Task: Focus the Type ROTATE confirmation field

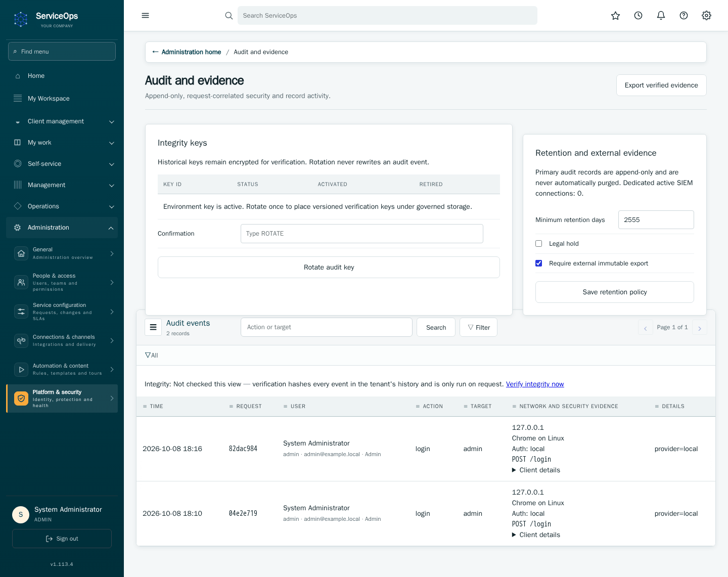Action: coord(362,234)
